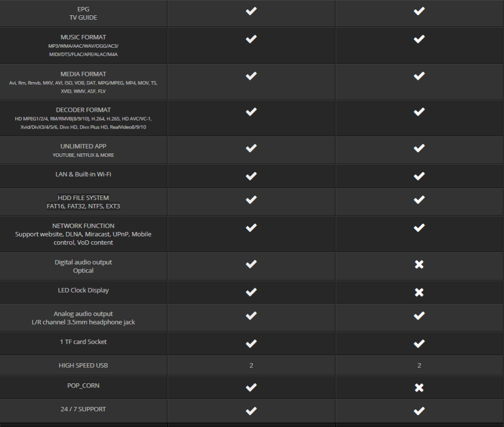504x427 pixels.
Task: Click the X mark in LED Clock Display row
Action: pyautogui.click(x=419, y=292)
